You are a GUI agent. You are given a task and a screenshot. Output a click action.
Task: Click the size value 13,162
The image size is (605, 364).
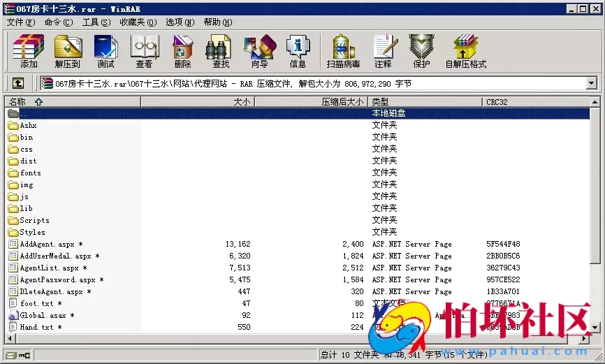pos(238,244)
